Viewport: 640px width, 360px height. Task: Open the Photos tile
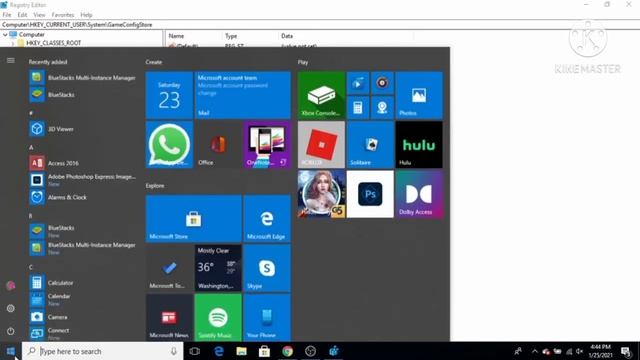pos(419,95)
